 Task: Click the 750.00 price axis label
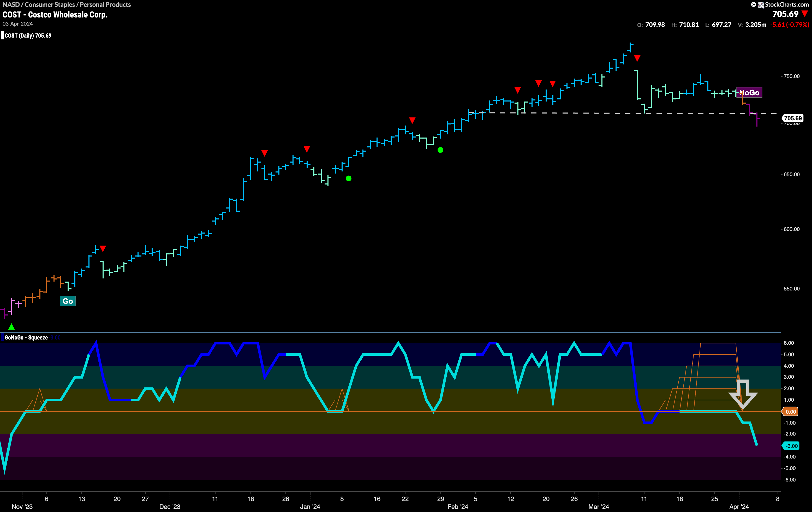coord(791,76)
